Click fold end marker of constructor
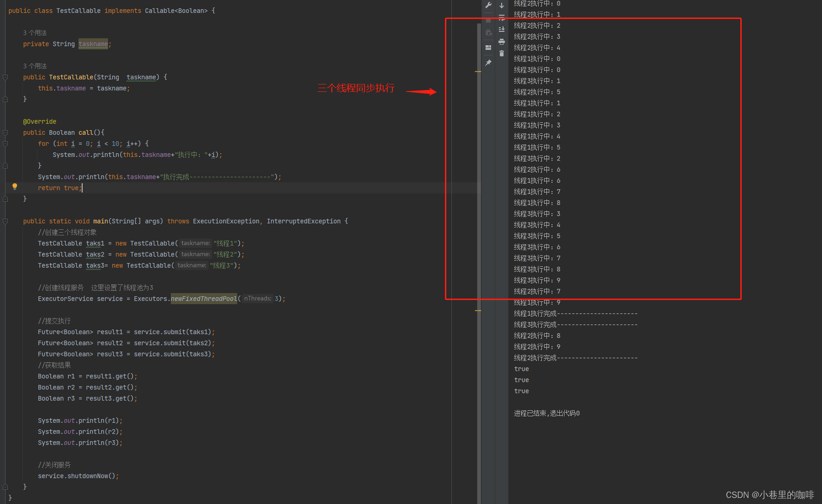 coord(6,99)
